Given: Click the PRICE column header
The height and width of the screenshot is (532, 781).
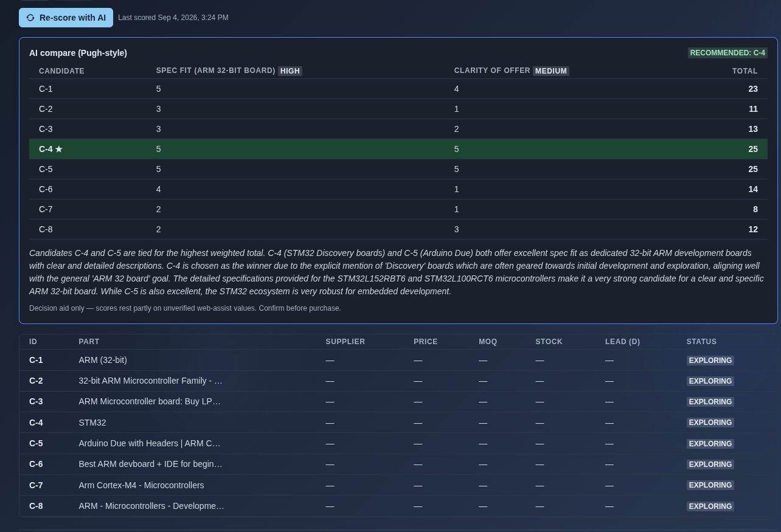Looking at the screenshot, I should pyautogui.click(x=426, y=342).
